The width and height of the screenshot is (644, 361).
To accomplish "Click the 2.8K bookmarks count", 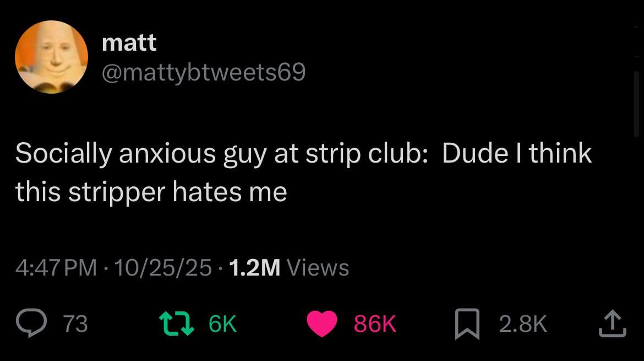I will [523, 324].
